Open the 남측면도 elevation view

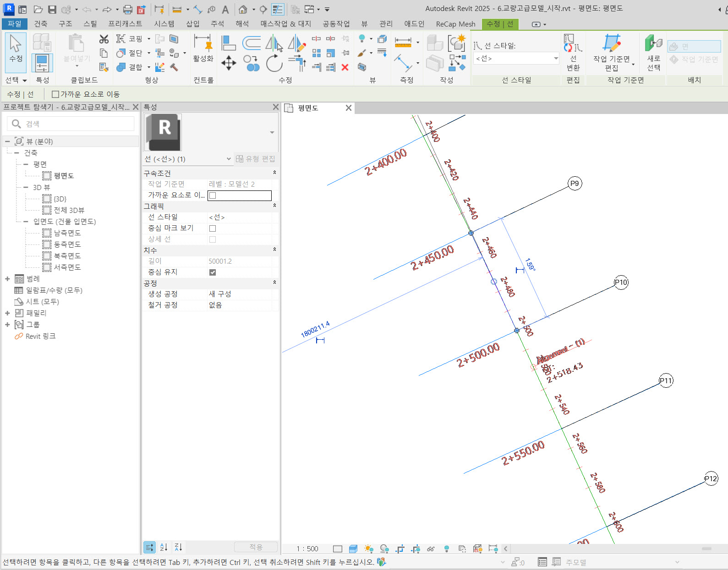[67, 233]
